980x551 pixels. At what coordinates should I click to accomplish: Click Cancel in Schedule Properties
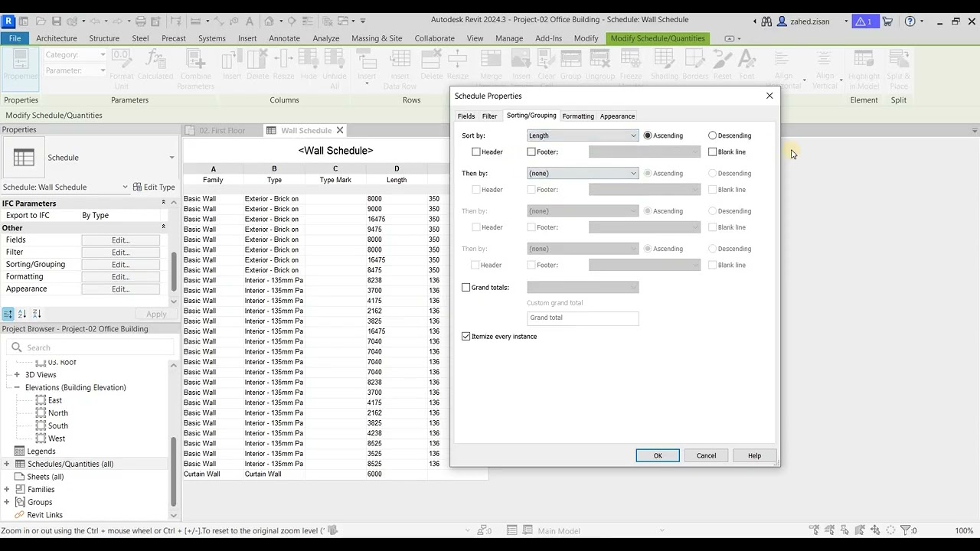(x=706, y=455)
